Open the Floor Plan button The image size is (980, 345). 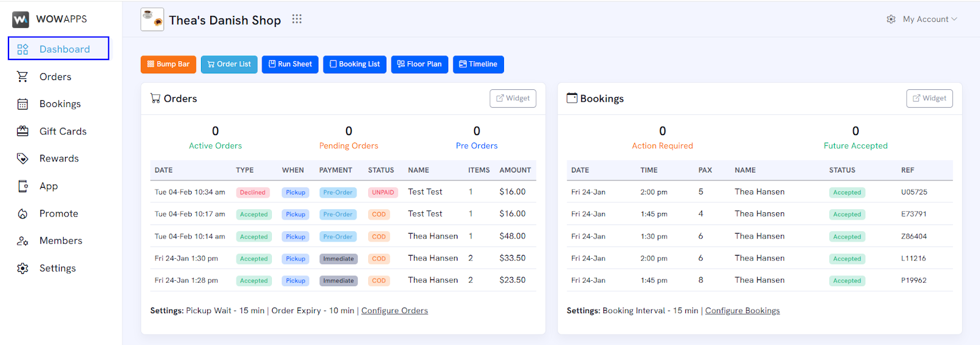click(420, 64)
